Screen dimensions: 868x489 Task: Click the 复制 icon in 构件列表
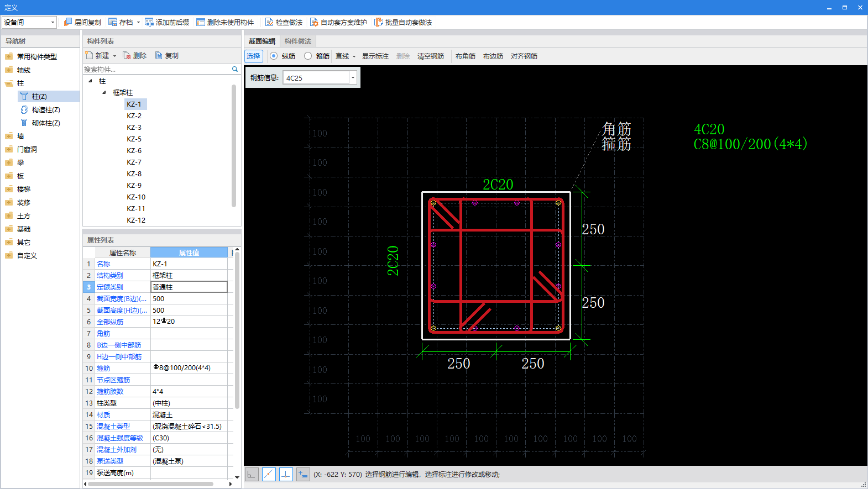pyautogui.click(x=159, y=55)
